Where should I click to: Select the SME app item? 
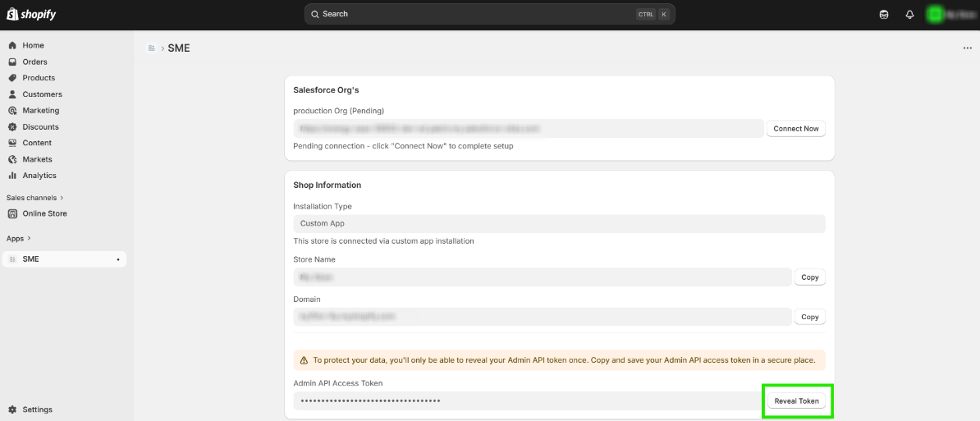30,259
